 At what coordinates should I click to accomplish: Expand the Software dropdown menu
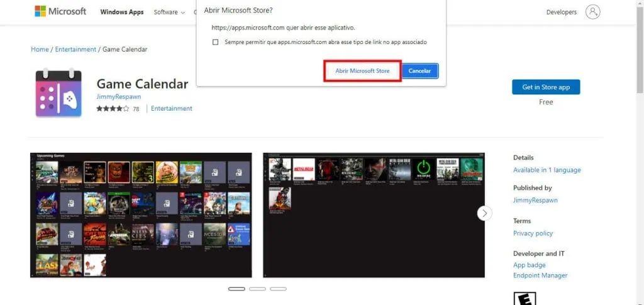[x=169, y=13]
